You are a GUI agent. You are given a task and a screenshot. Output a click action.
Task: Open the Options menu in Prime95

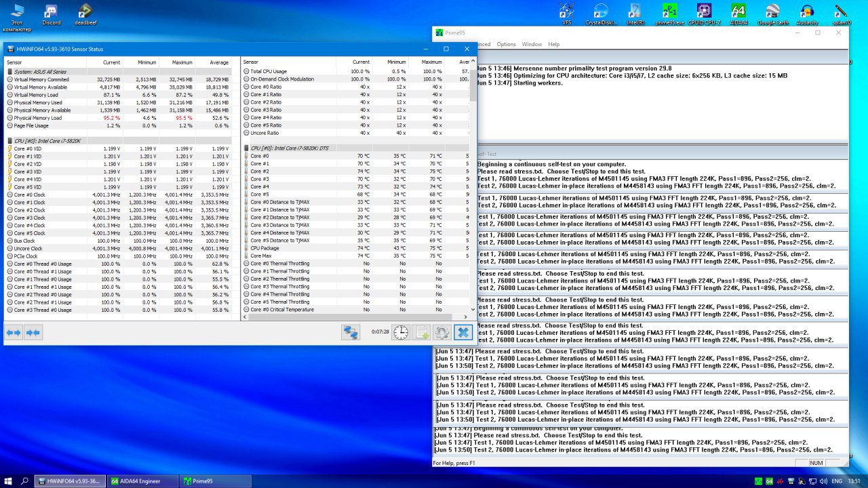506,44
